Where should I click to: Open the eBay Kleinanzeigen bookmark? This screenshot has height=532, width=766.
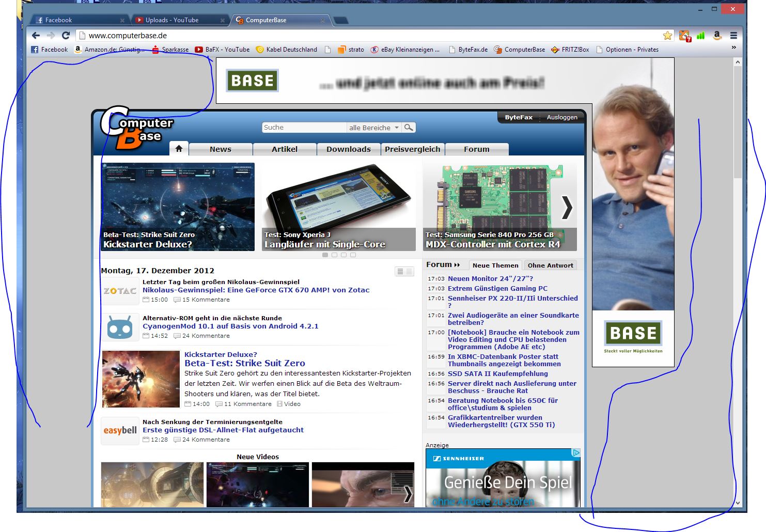coord(405,50)
